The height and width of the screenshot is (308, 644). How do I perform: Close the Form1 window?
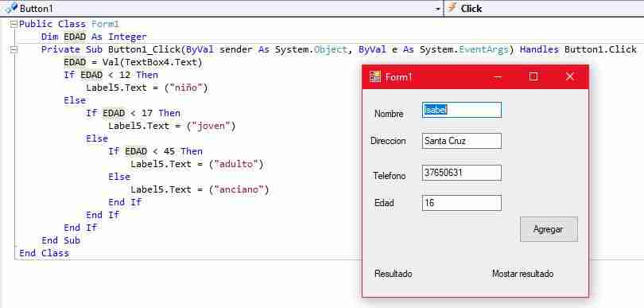pyautogui.click(x=569, y=76)
